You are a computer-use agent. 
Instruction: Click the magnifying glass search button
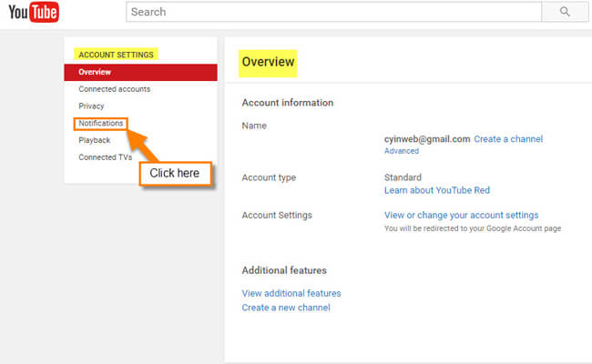pos(565,12)
